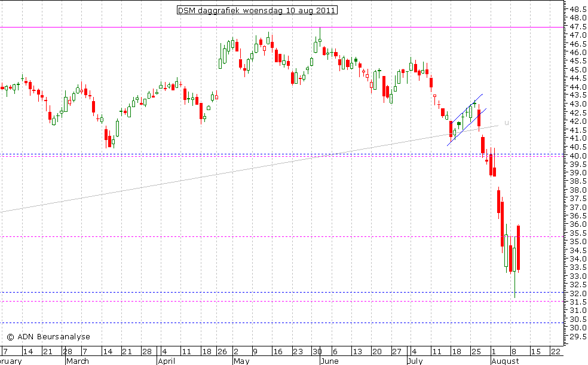This screenshot has height=365, width=588.
Task: Select the 2 date label above May
Action: [x=236, y=352]
